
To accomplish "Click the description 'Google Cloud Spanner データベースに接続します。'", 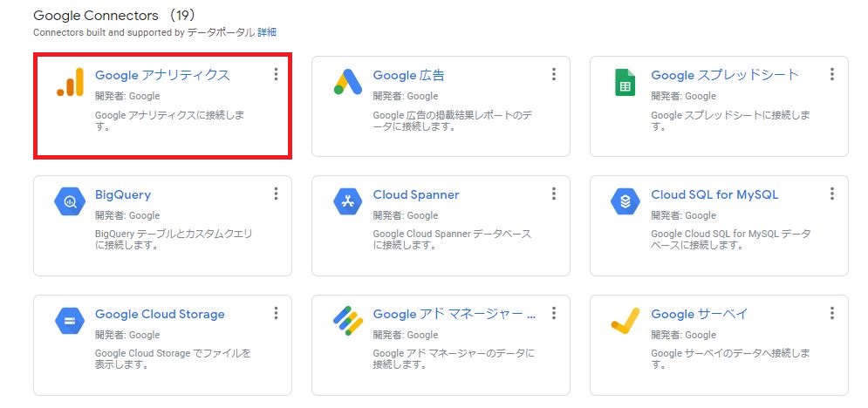I will coord(452,240).
